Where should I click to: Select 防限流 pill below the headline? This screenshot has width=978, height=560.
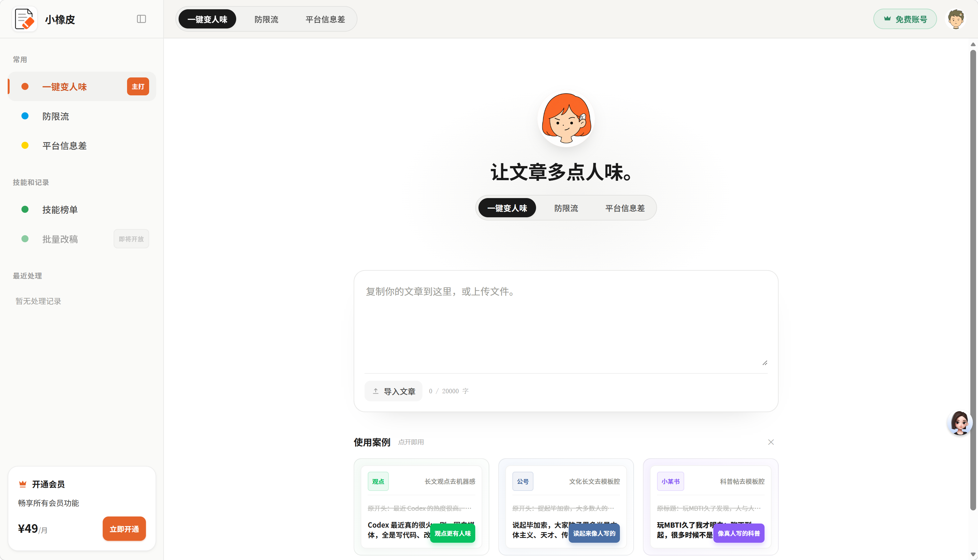[566, 208]
